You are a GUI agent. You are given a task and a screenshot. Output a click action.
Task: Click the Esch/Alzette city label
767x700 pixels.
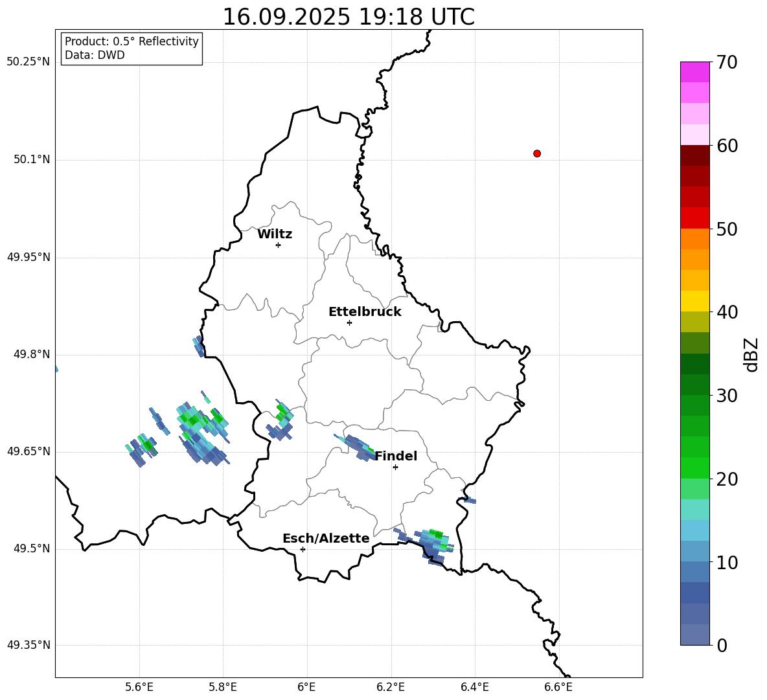(x=326, y=538)
